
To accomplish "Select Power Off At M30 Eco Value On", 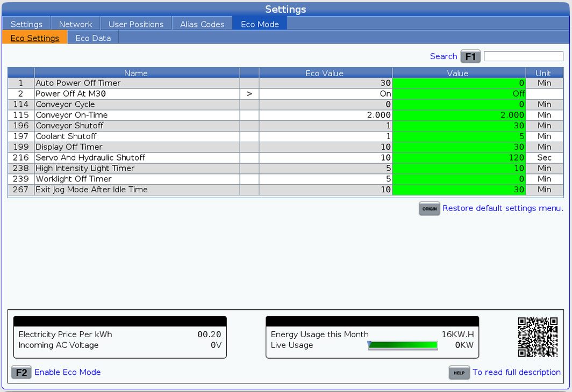I will [x=325, y=93].
